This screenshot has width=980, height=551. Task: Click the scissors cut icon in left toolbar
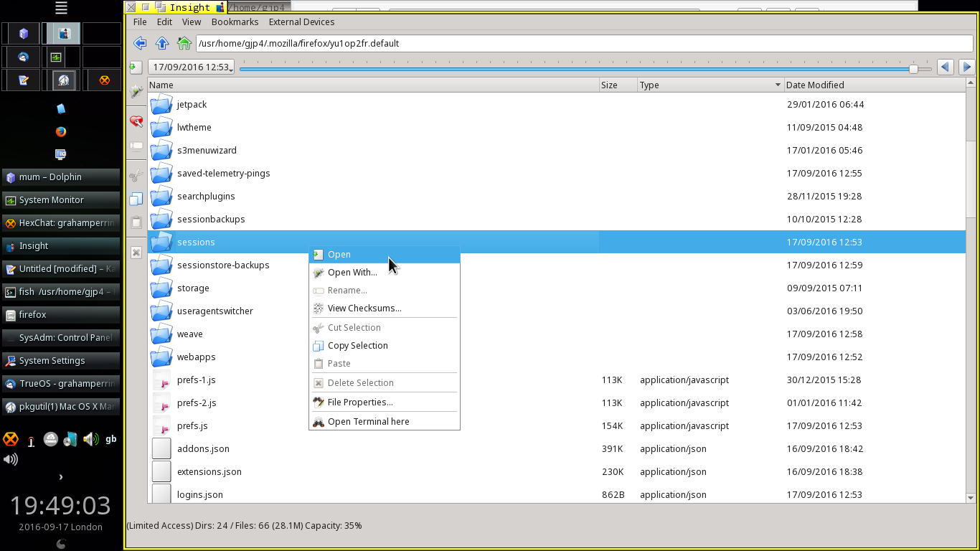click(136, 175)
